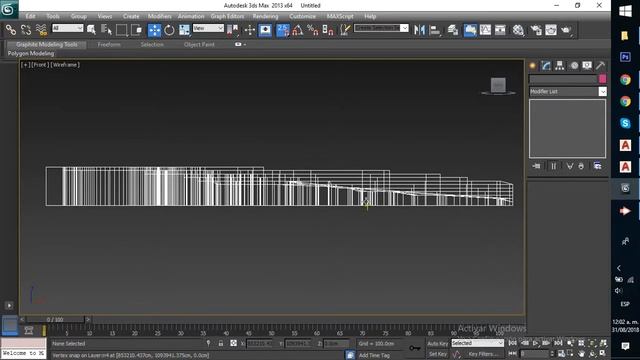
Task: Select the Graphite Modeling Tools tab
Action: (47, 44)
